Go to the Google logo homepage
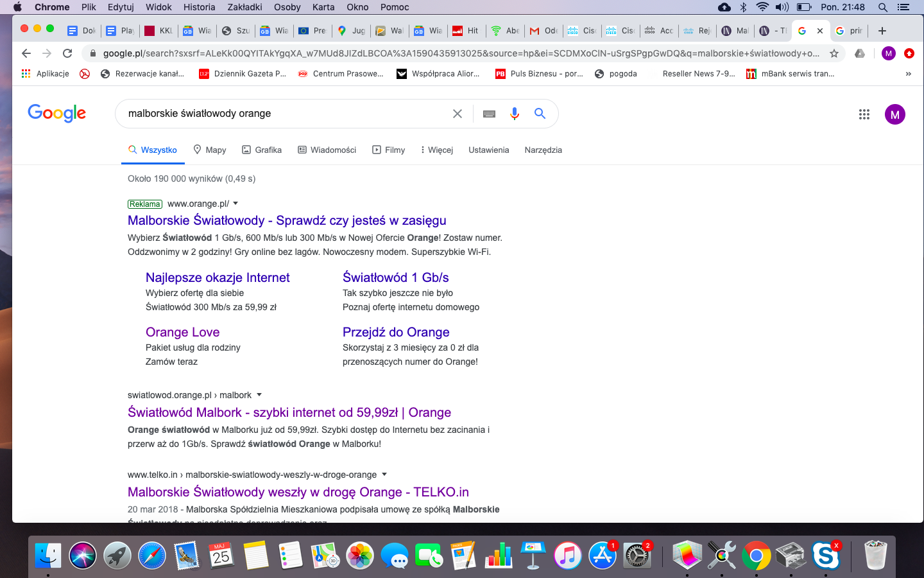This screenshot has height=578, width=924. point(57,114)
